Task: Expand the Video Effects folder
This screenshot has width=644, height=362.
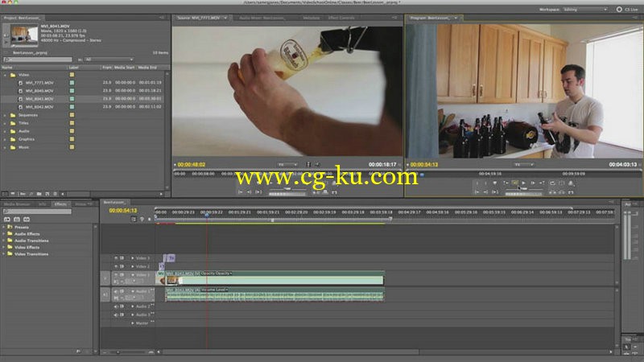Action: pyautogui.click(x=4, y=248)
